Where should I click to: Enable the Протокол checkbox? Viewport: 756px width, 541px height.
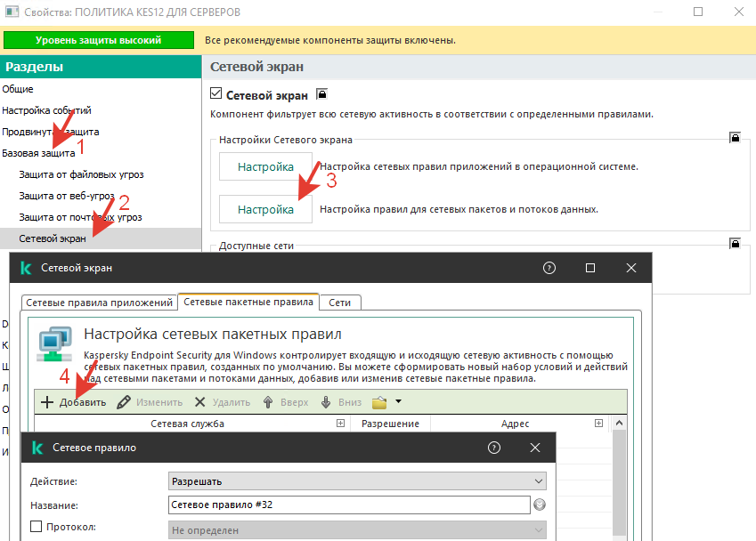coord(37,527)
